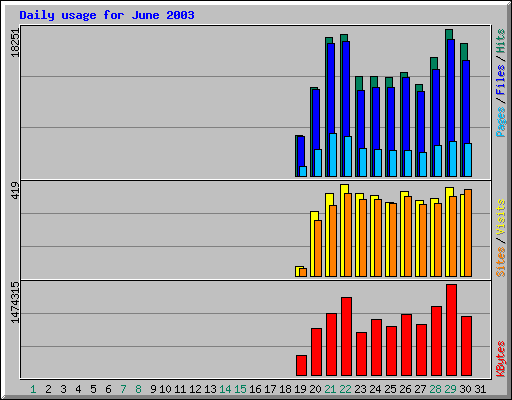Click day label 30 on the x-axis

[465, 389]
